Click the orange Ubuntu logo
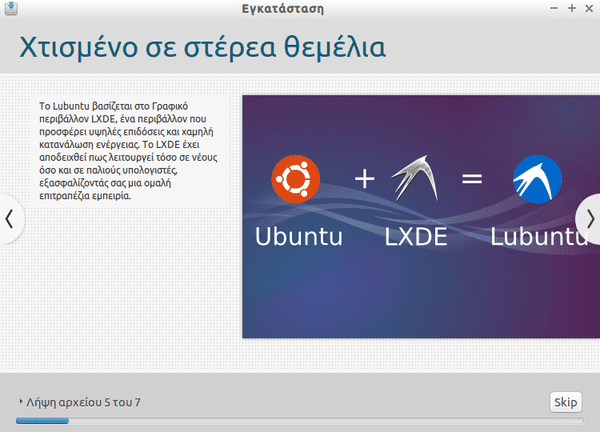600x432 pixels. [295, 179]
